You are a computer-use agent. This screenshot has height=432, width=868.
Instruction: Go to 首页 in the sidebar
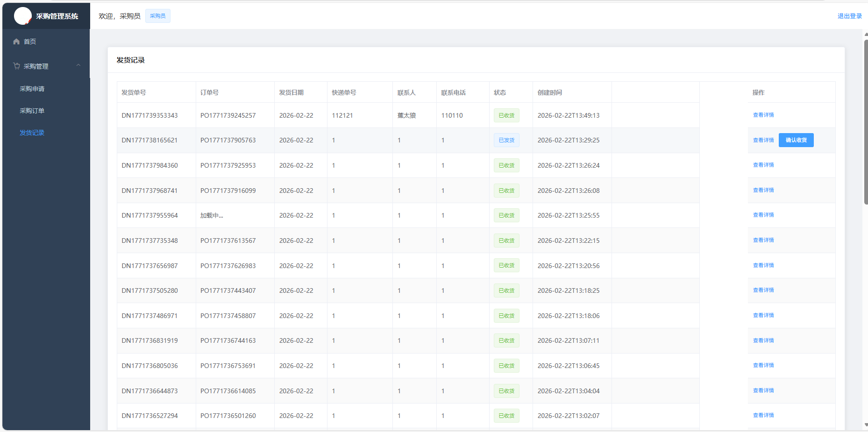click(30, 42)
